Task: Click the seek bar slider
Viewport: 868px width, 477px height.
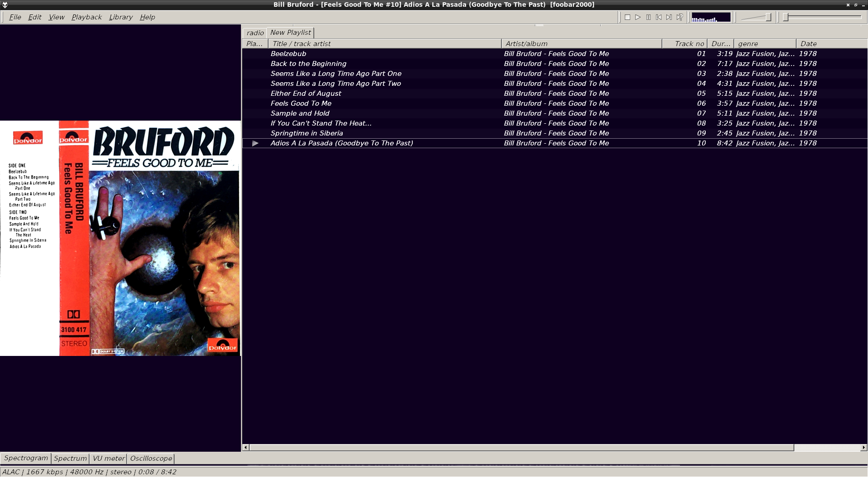Action: tap(823, 17)
